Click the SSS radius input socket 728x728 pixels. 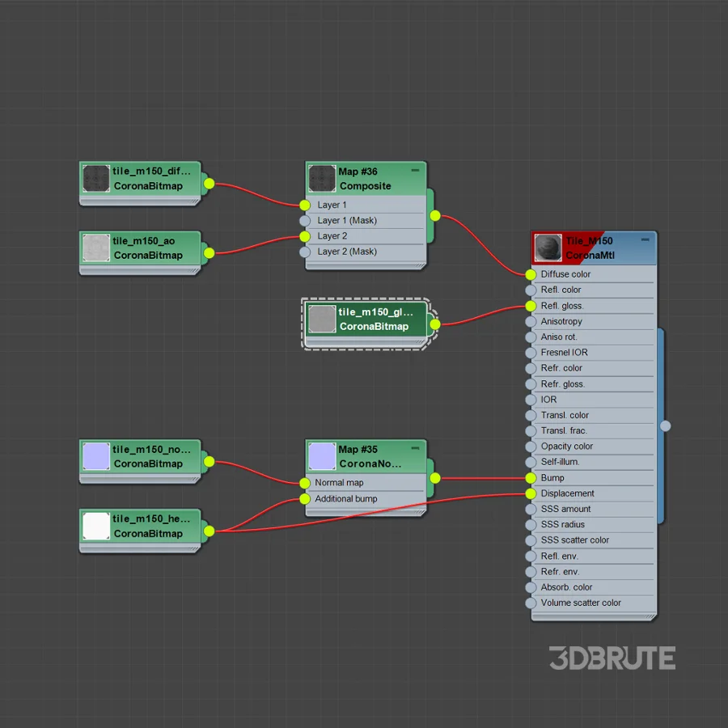click(x=531, y=525)
